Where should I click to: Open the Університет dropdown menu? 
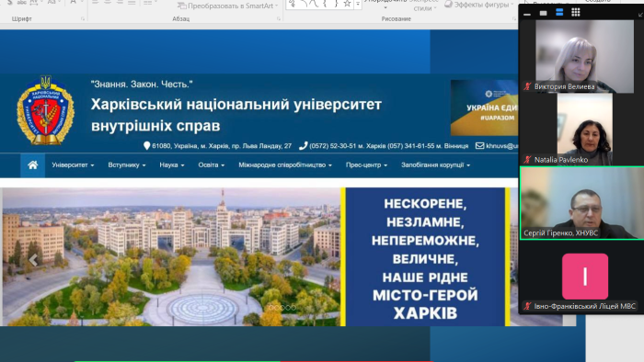point(73,164)
